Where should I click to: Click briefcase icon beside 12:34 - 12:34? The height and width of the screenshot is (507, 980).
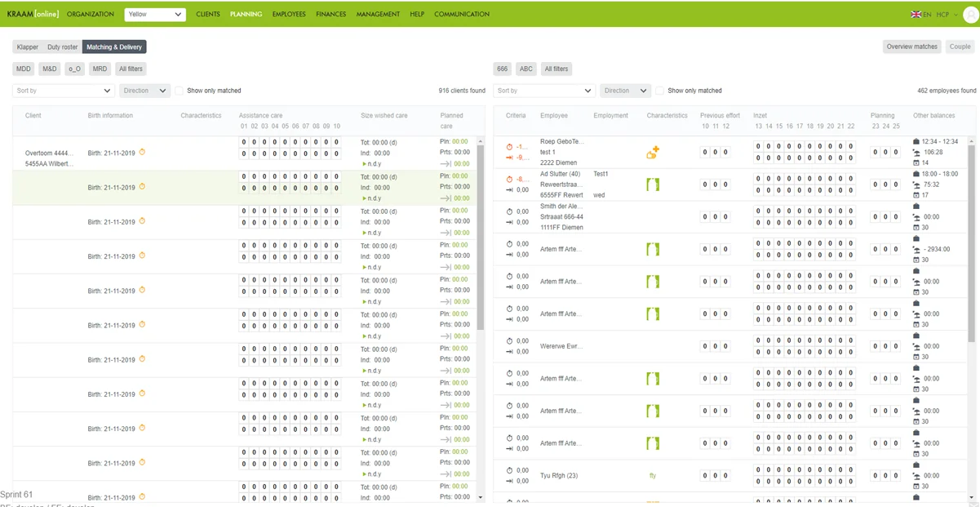916,142
